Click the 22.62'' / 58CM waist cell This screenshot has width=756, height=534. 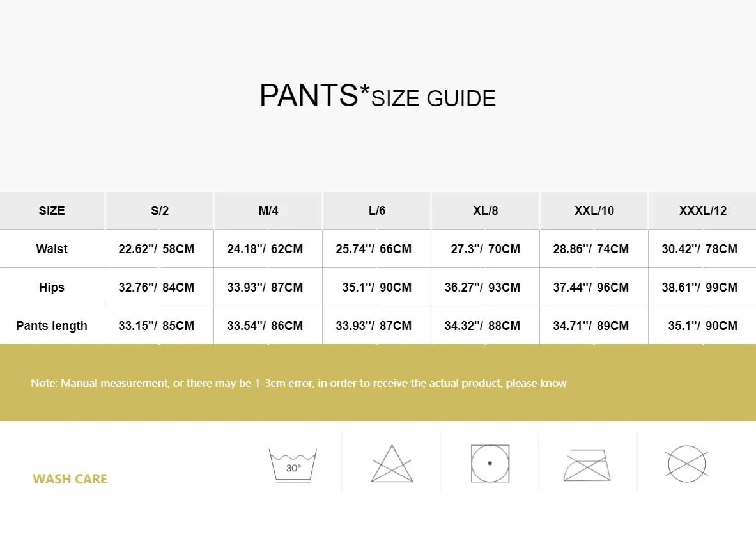coord(157,249)
